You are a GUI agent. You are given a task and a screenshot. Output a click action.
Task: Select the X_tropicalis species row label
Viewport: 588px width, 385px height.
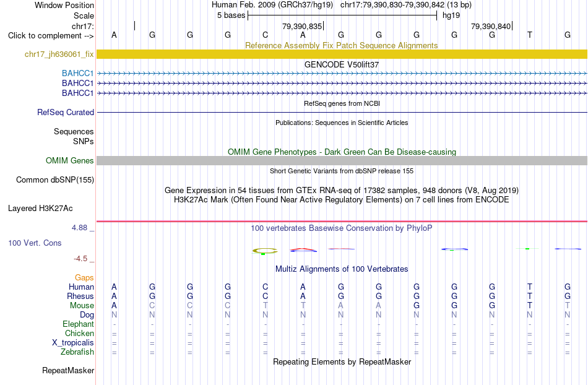click(x=73, y=343)
